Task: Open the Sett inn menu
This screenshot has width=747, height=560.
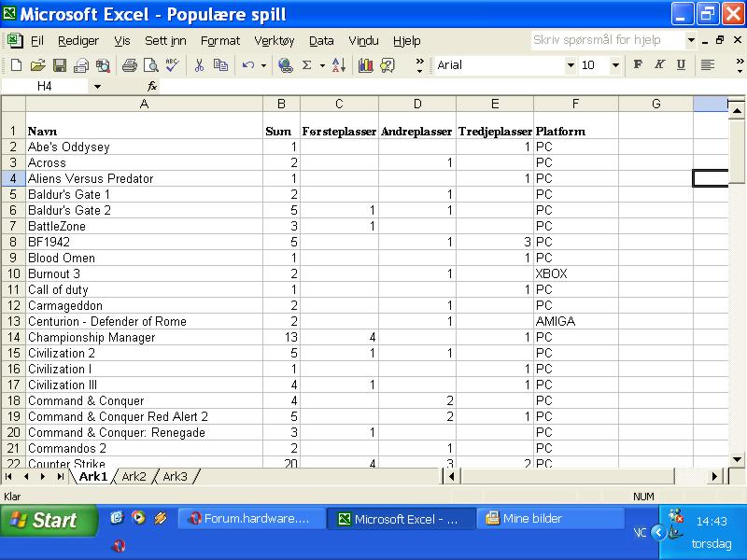Action: (165, 41)
